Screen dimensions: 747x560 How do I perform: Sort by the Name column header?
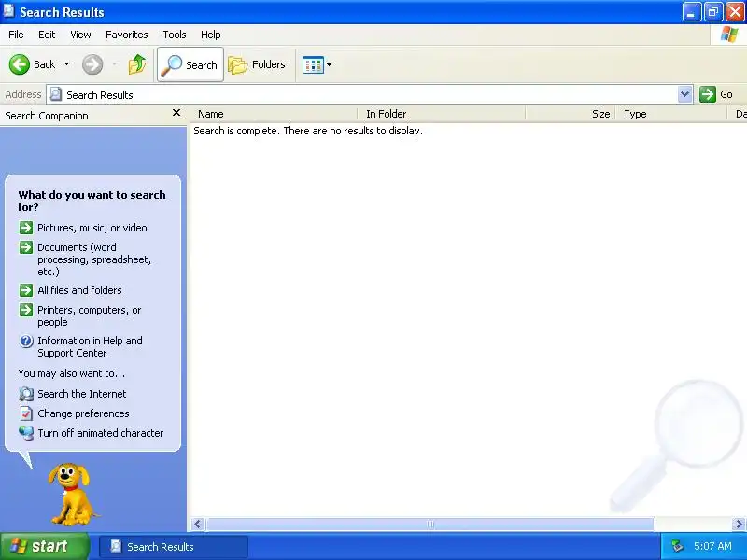(x=275, y=114)
